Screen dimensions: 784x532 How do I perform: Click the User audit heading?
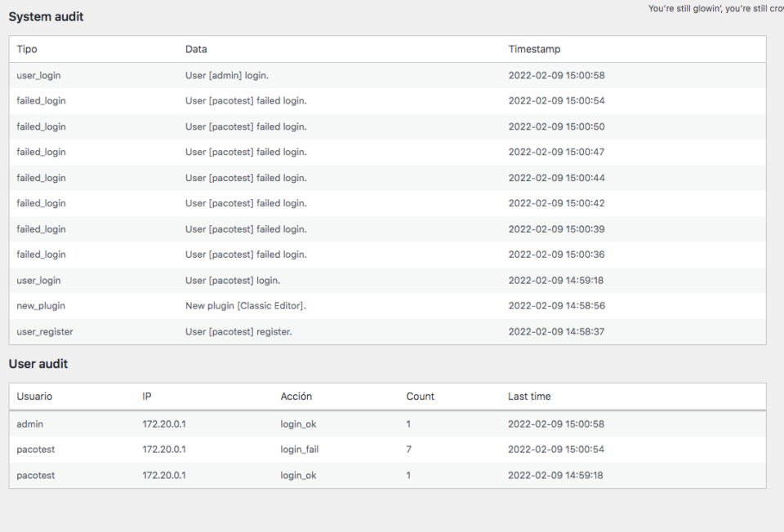(38, 364)
